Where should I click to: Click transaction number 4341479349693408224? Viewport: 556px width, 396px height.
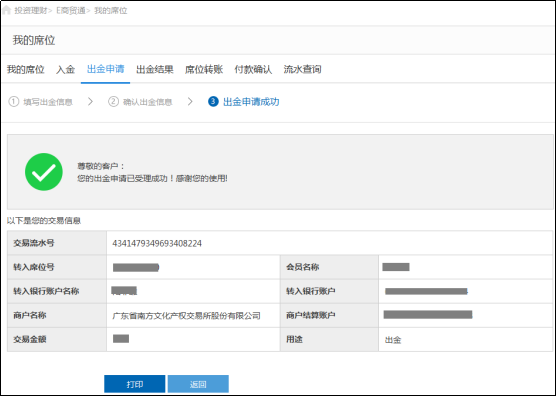[157, 243]
